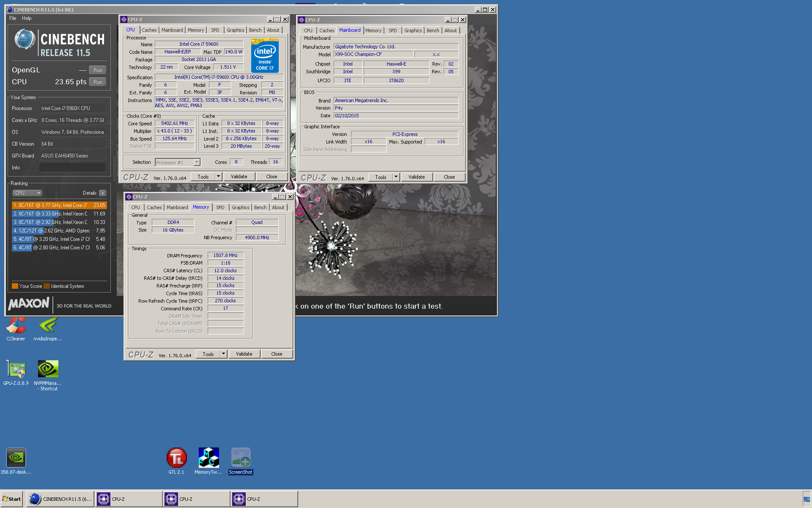Launch GPU-Z.0.8.9 desktop icon
The width and height of the screenshot is (812, 508).
(x=16, y=373)
